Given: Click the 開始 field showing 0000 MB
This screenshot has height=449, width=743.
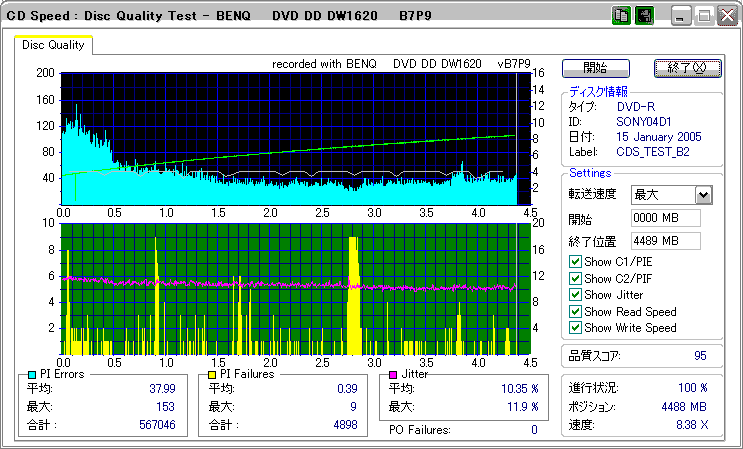Looking at the screenshot, I should click(x=666, y=218).
